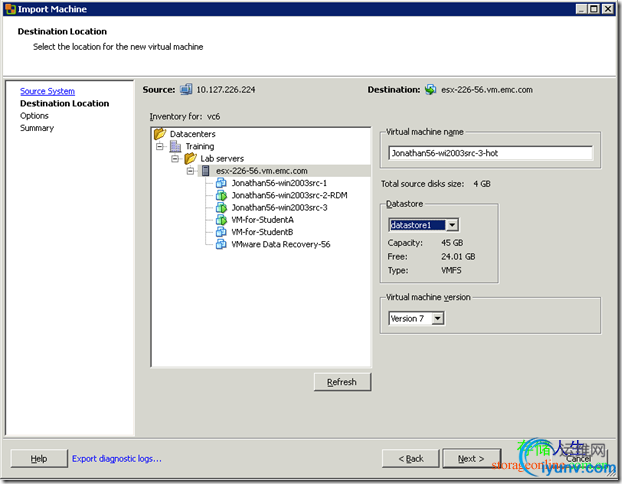Maximize the Import Machine window

(594, 9)
